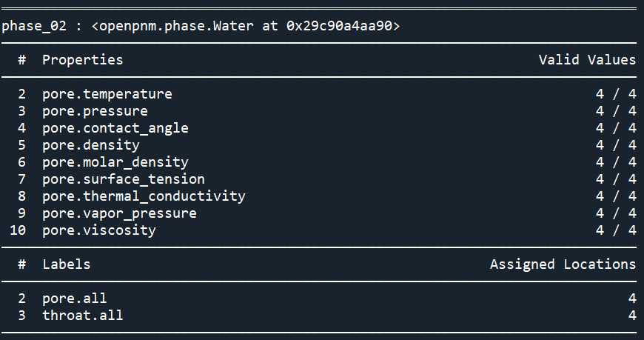Click the 4 / 4 value for pore.temperature
Viewport: 644px width, 340px height.
(x=616, y=94)
